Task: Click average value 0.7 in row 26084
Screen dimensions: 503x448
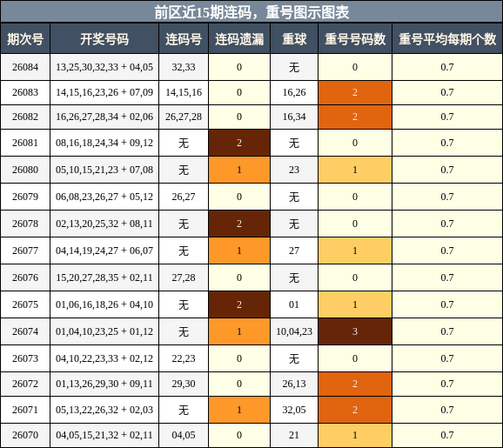Action: (447, 67)
